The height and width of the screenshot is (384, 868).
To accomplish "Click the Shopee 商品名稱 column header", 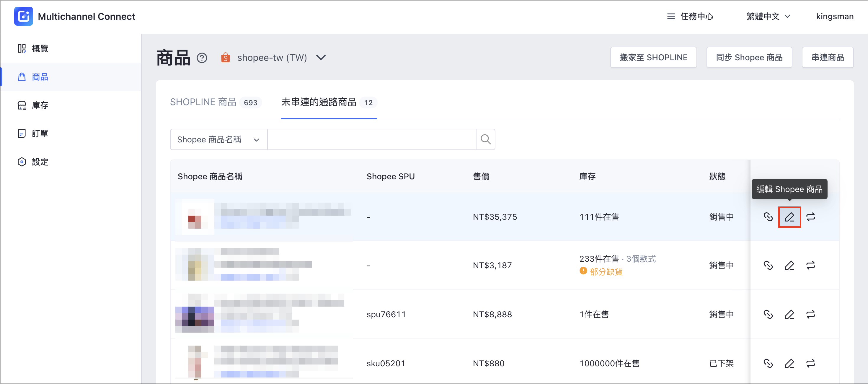I will [x=210, y=176].
